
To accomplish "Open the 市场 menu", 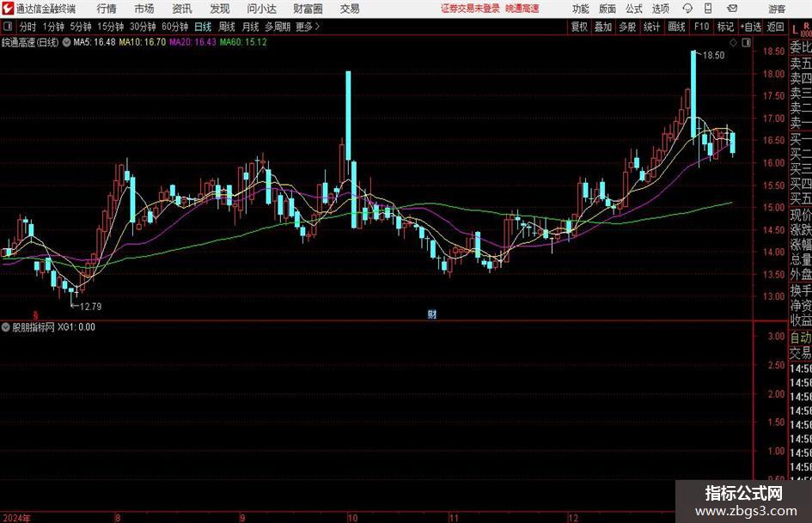I will click(144, 9).
